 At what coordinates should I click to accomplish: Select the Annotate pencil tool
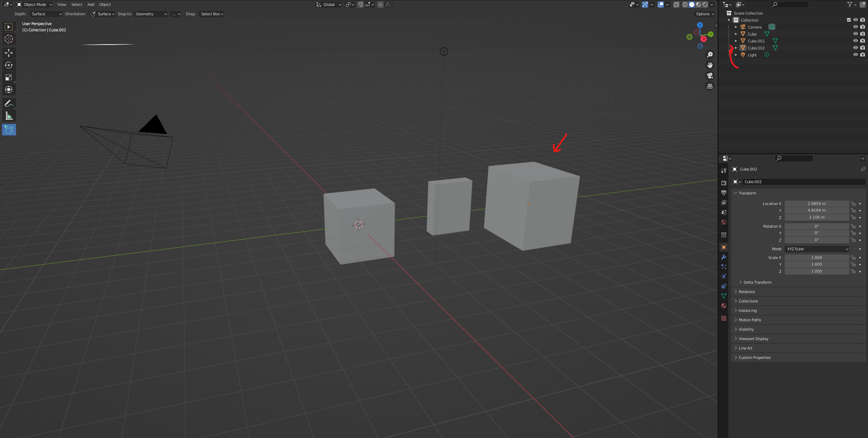click(x=9, y=103)
